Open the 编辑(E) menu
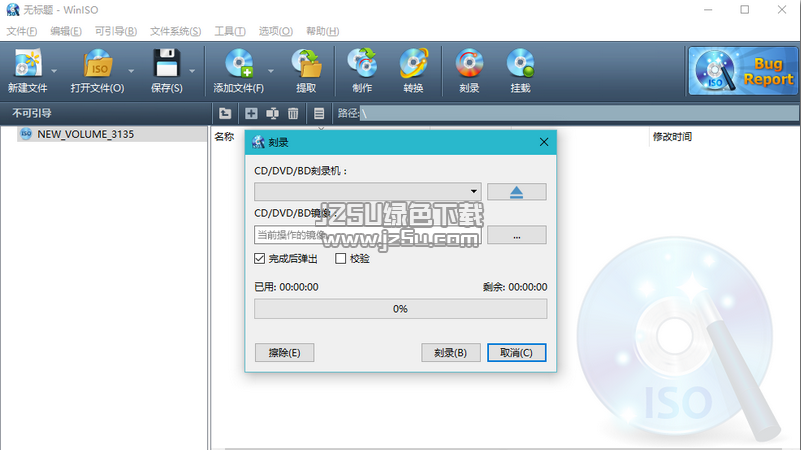This screenshot has height=450, width=801. coord(66,31)
